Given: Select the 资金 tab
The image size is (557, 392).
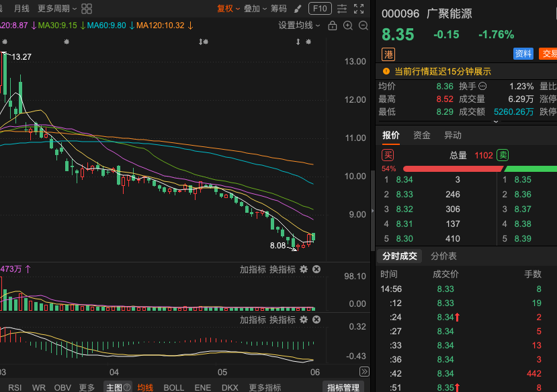Looking at the screenshot, I should point(422,135).
